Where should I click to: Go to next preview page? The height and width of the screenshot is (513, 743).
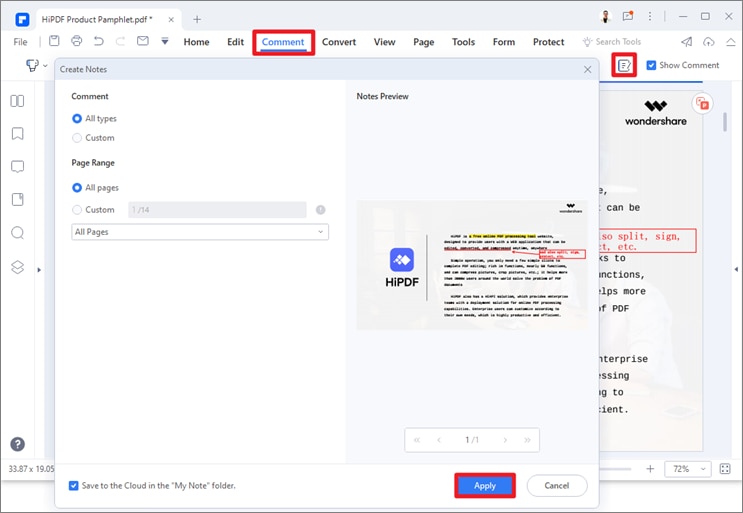coord(505,440)
